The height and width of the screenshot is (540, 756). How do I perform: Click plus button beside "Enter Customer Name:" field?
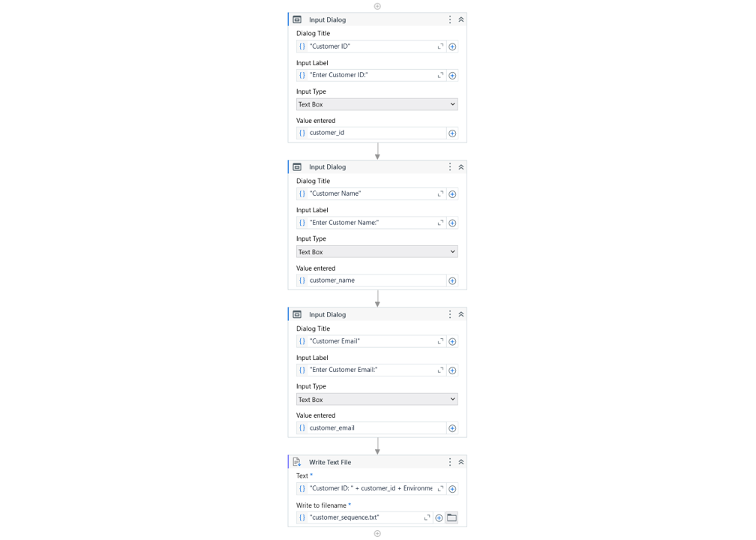tap(452, 223)
